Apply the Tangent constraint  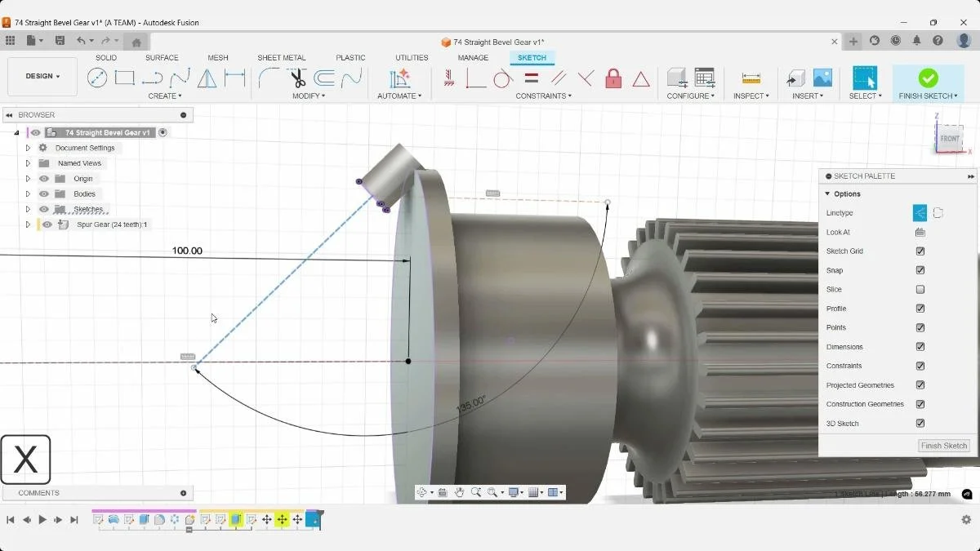pyautogui.click(x=503, y=78)
